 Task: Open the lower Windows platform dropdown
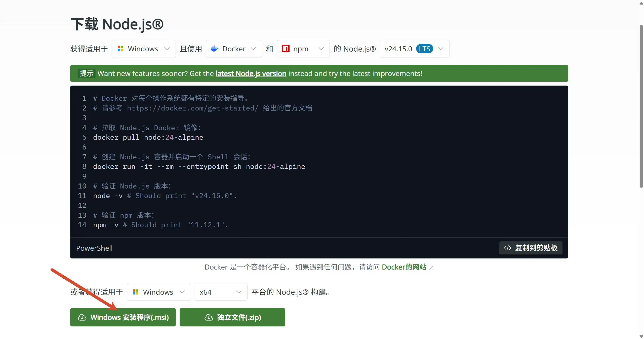159,292
